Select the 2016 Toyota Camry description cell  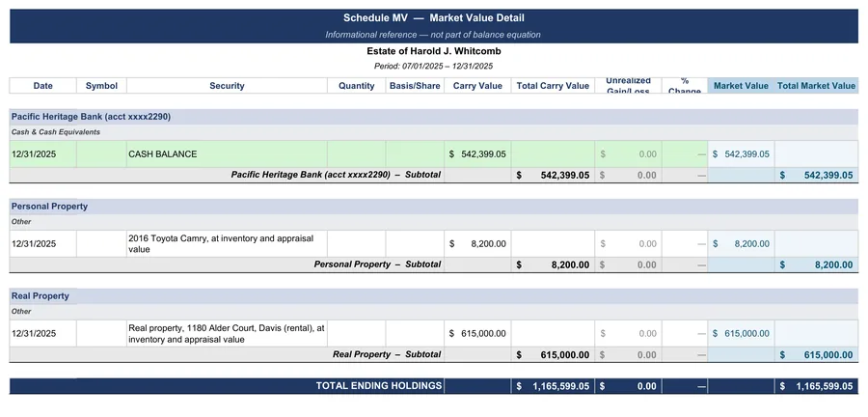pos(227,243)
